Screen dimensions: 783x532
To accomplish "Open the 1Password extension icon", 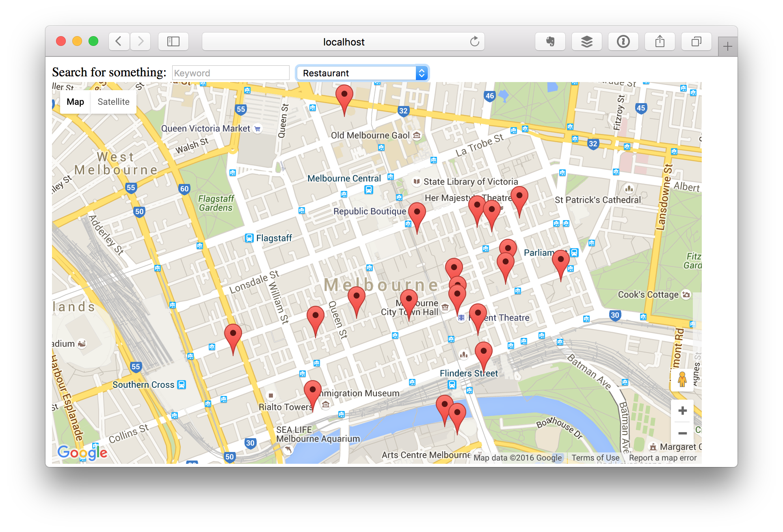I will pos(623,41).
